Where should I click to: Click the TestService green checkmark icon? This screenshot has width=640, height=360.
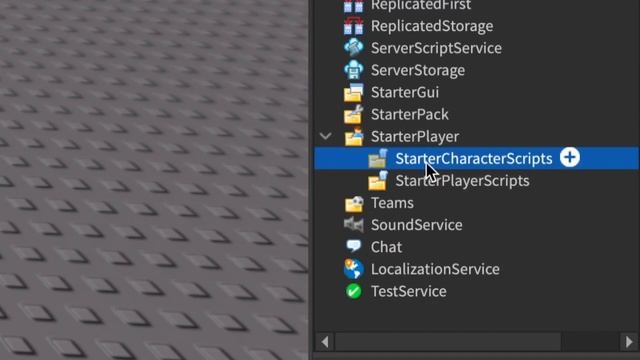[x=353, y=291]
